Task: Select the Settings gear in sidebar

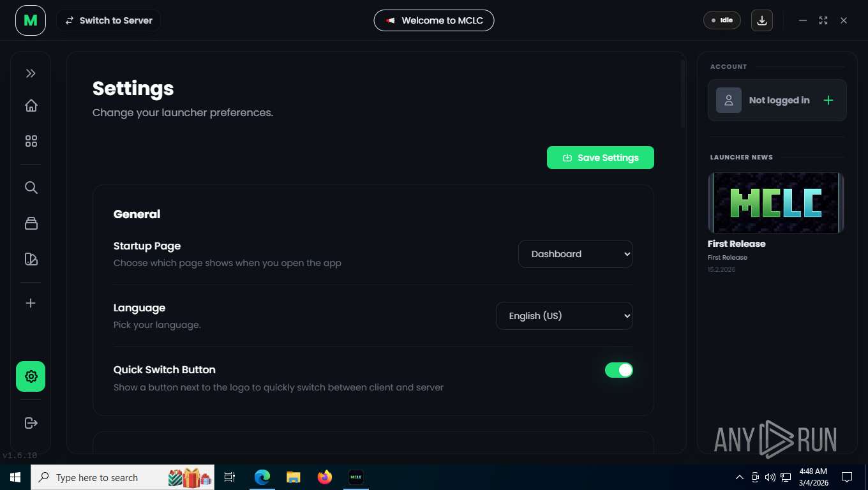Action: point(31,376)
